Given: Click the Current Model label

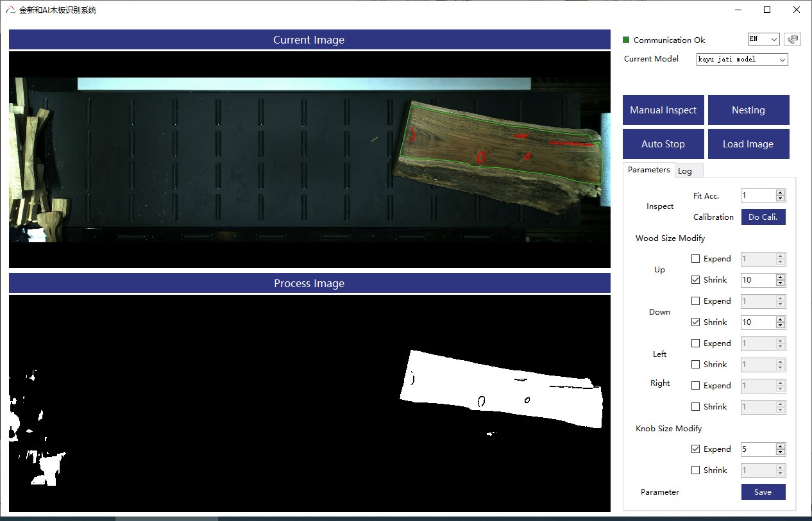Looking at the screenshot, I should (651, 58).
